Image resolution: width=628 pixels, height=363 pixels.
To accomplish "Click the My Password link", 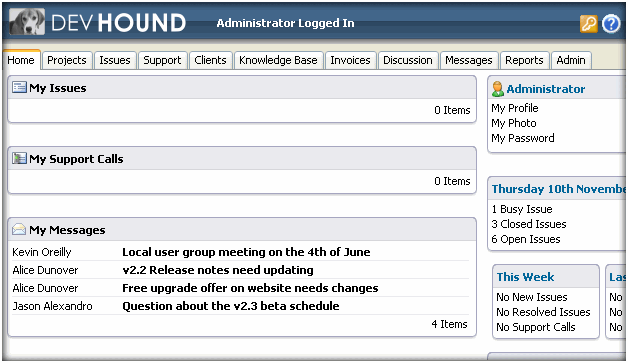I will click(x=523, y=138).
